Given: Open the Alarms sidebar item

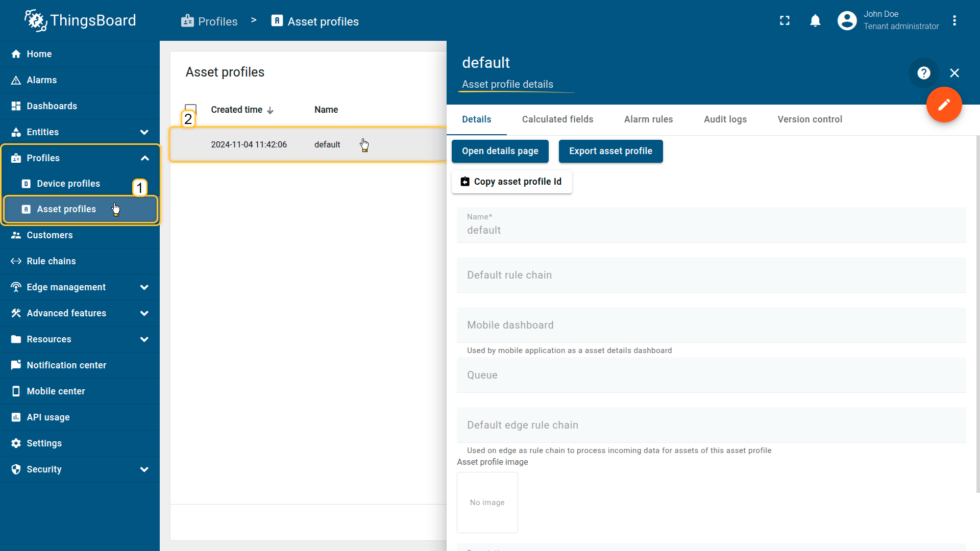Looking at the screenshot, I should 42,80.
